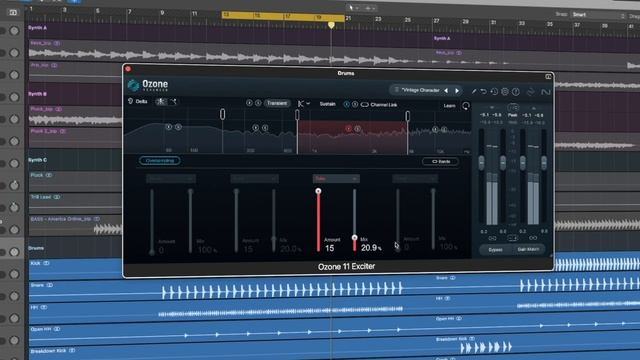This screenshot has height=360, width=640.
Task: Click the Drums track label
Action: click(x=36, y=248)
